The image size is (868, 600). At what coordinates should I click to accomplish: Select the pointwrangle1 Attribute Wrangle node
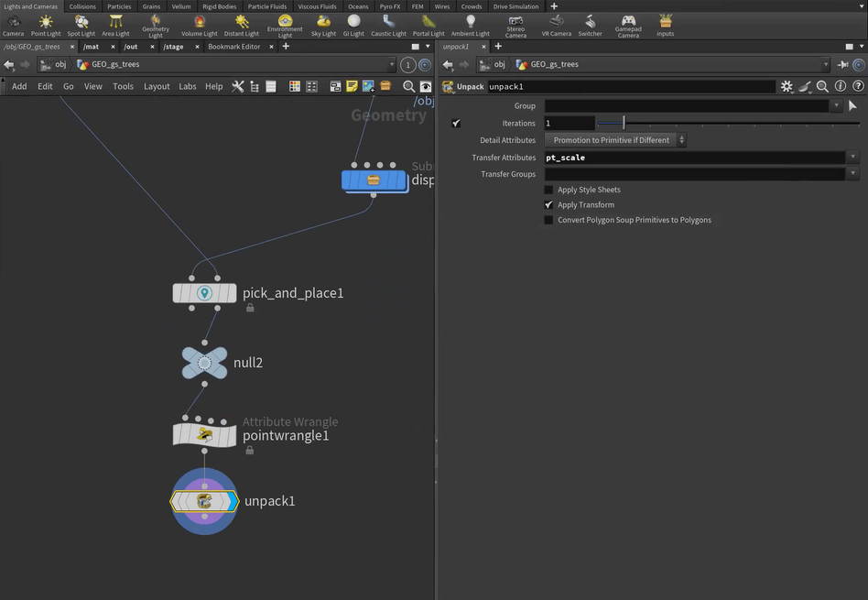pyautogui.click(x=204, y=434)
